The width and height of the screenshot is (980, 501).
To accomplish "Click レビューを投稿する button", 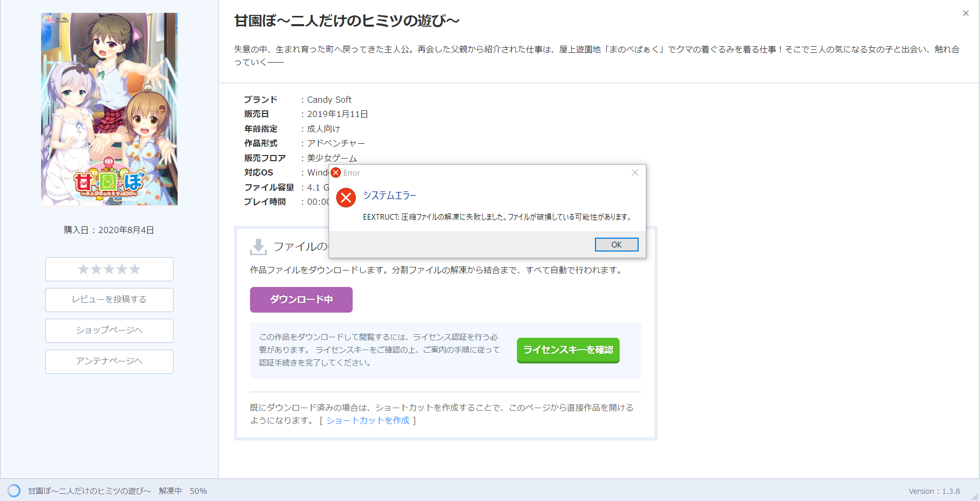I will [x=109, y=300].
